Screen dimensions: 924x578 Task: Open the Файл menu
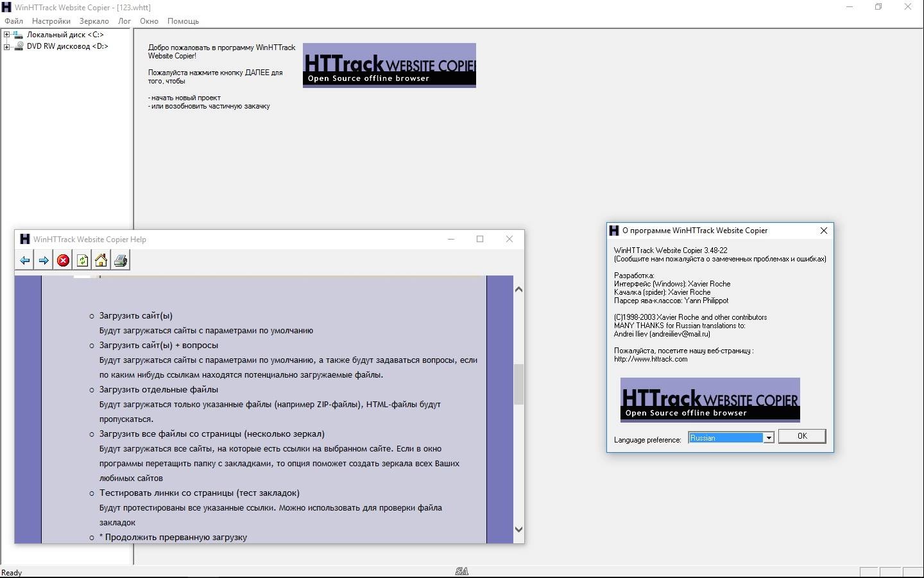(x=13, y=21)
